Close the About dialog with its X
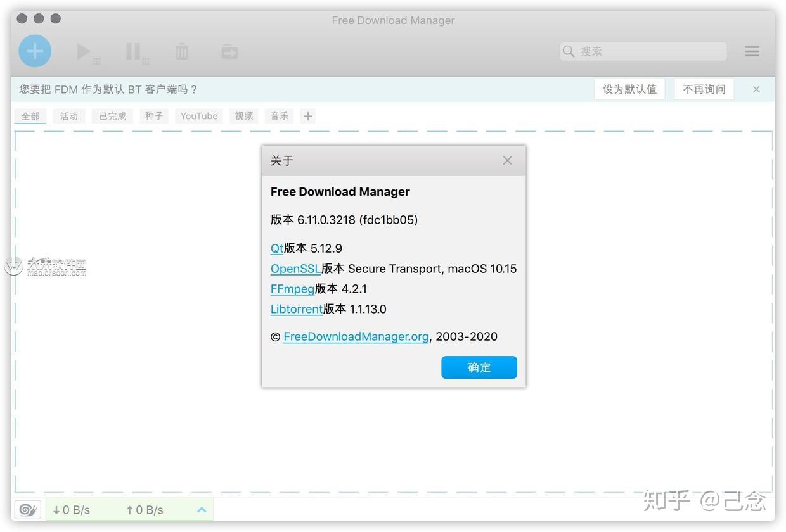 tap(507, 160)
